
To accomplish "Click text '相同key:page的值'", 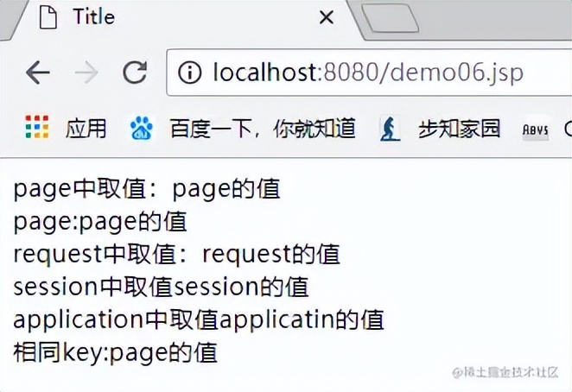I will tap(115, 352).
